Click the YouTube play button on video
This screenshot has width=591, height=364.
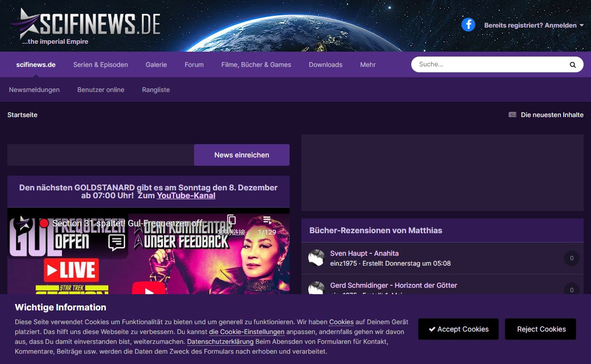click(148, 288)
